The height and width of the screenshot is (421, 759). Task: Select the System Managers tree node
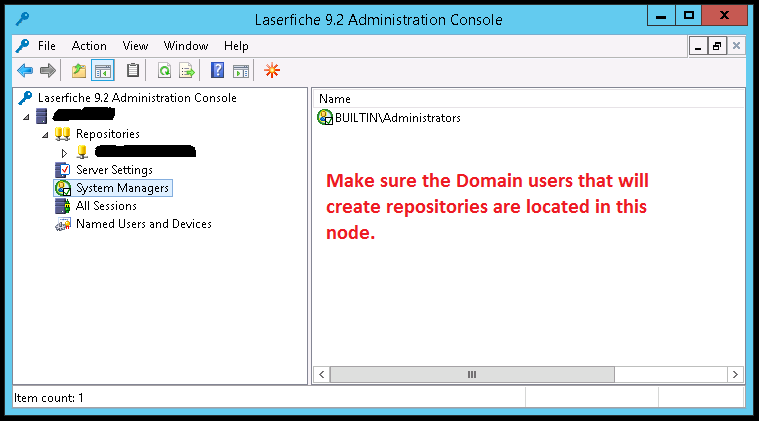click(x=122, y=188)
